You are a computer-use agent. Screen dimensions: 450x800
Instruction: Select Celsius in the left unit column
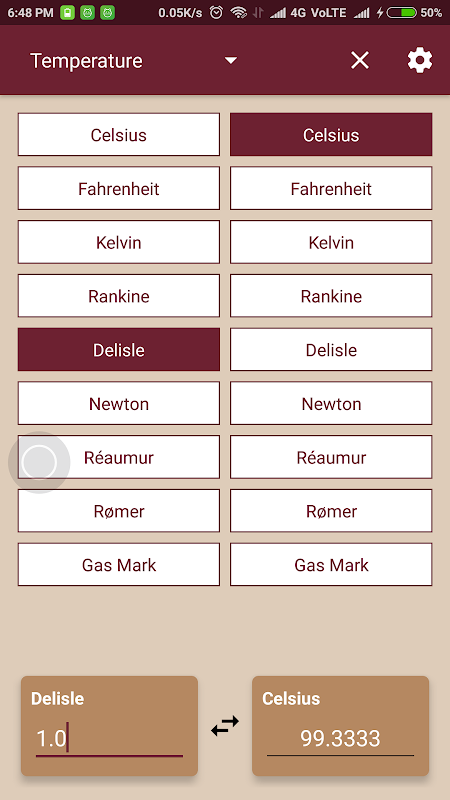(119, 135)
